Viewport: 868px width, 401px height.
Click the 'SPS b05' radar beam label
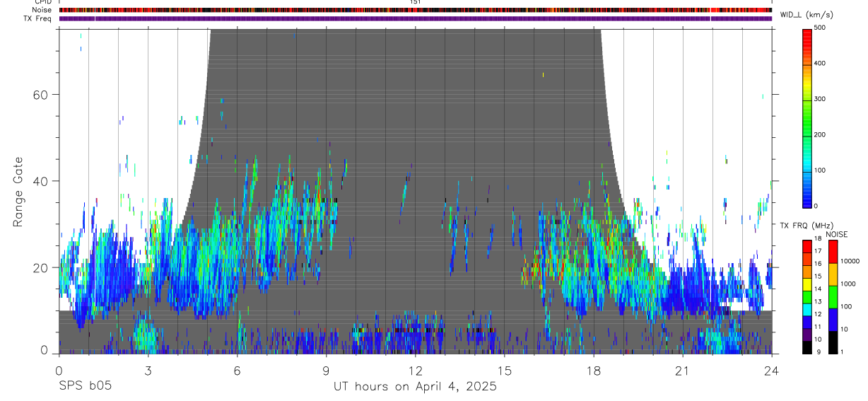point(85,387)
